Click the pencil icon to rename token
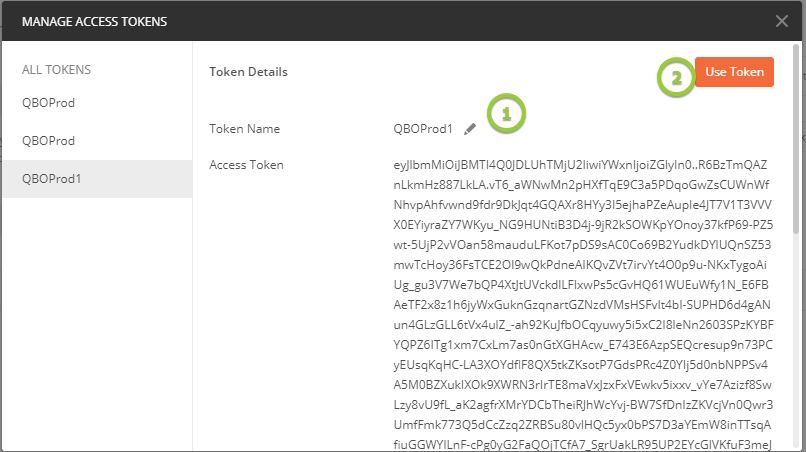Viewport: 806px width, 452px height. (x=470, y=129)
